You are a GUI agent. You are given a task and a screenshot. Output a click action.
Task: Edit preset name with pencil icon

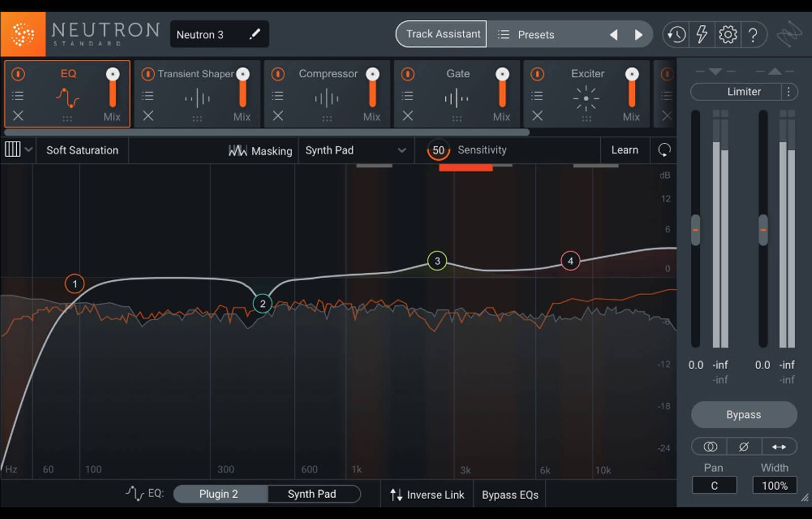255,34
